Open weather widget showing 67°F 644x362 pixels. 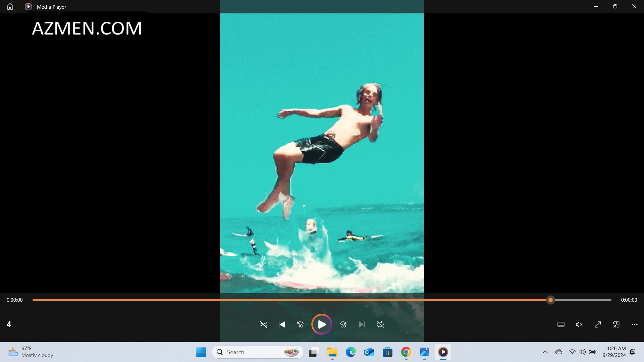pyautogui.click(x=31, y=352)
